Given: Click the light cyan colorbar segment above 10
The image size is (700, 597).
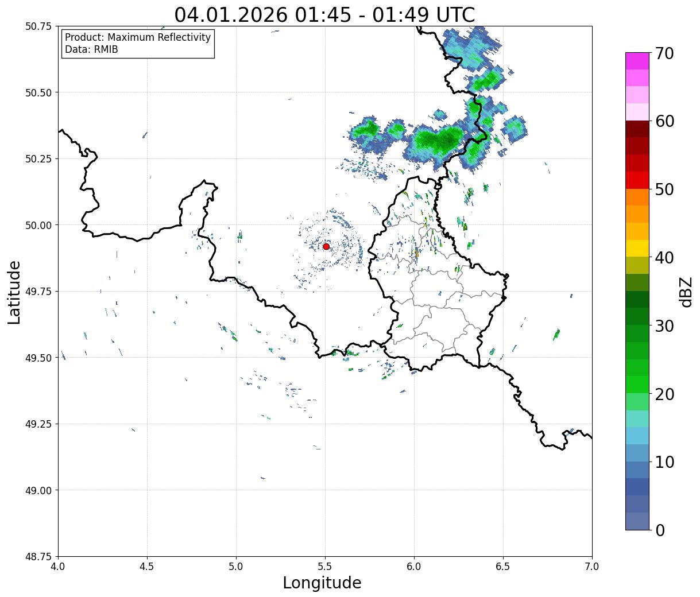Looking at the screenshot, I should click(637, 436).
